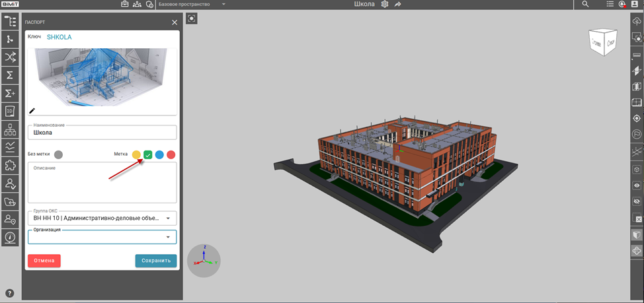Open the search magnifier in top bar
The image size is (644, 303).
click(585, 5)
